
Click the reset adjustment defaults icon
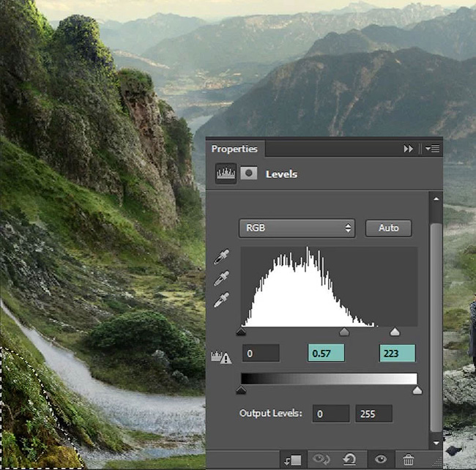click(349, 459)
